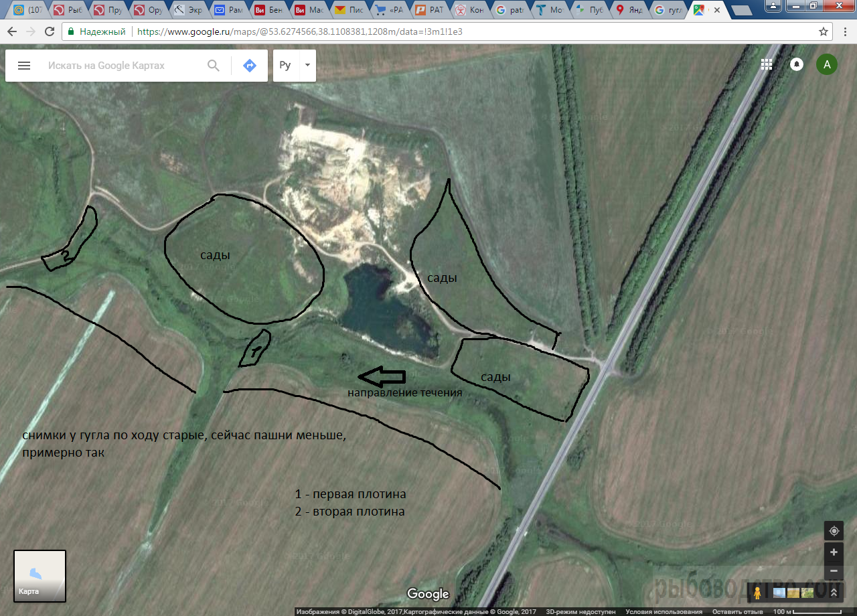Expand the Ру language dropdown
This screenshot has height=616, width=857.
[x=307, y=66]
